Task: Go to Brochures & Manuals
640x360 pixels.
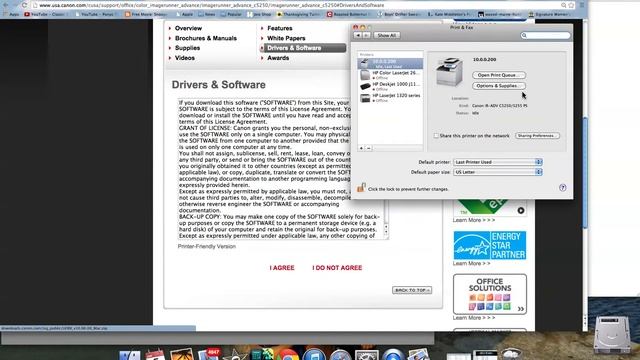Action: pos(206,38)
